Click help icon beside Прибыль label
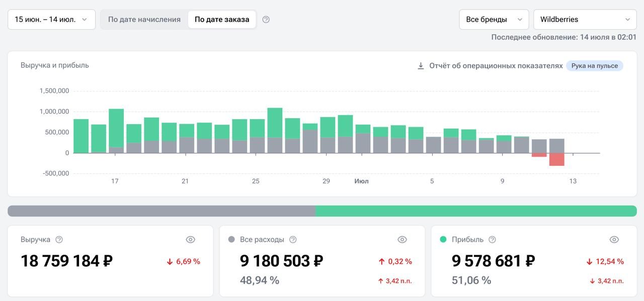The height and width of the screenshot is (301, 644). point(492,240)
